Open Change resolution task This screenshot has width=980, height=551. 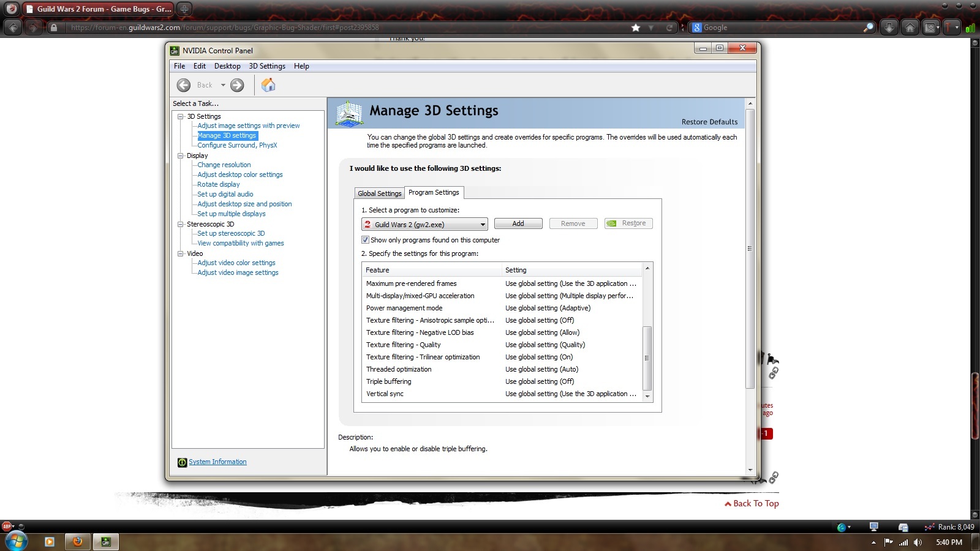click(224, 165)
